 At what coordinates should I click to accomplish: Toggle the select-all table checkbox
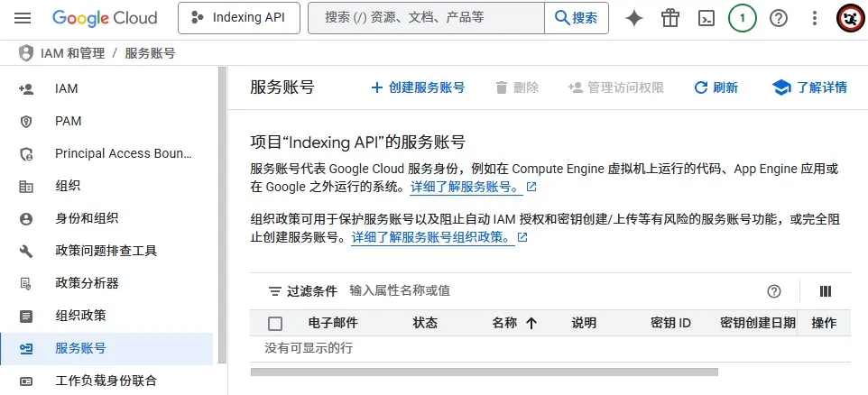coord(275,324)
